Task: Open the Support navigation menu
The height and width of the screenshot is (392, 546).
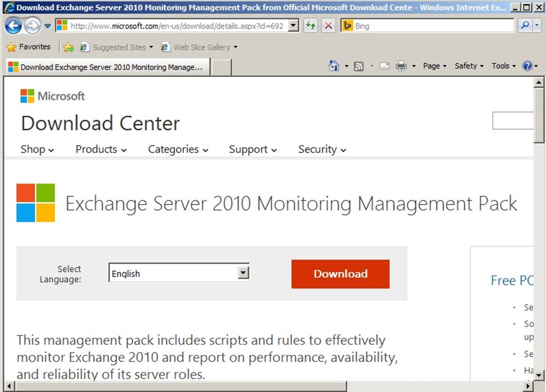Action: click(x=253, y=149)
